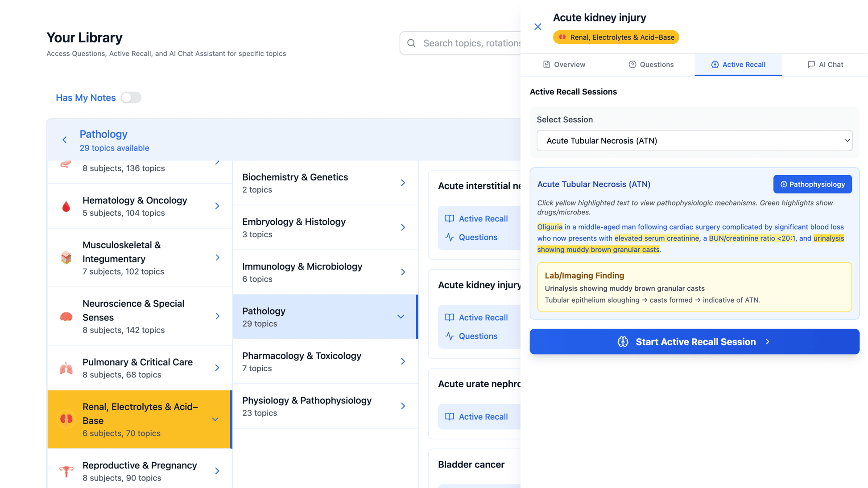Click the lungs icon for Pulmonary & Critical Care
Screen dimensions: 868x488
click(66, 368)
